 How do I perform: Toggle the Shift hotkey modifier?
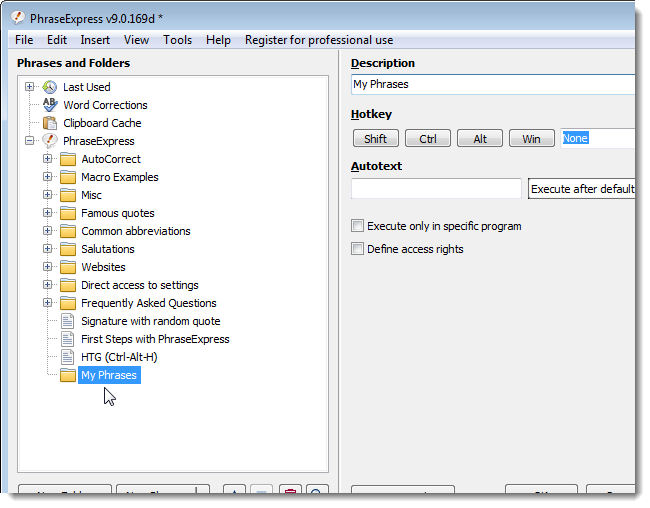tap(376, 138)
